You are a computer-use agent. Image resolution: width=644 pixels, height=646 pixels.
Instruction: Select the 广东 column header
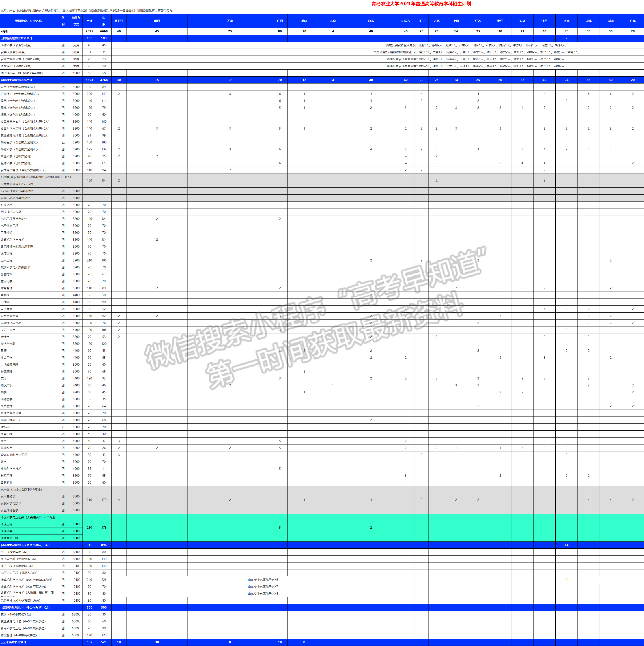click(x=633, y=21)
